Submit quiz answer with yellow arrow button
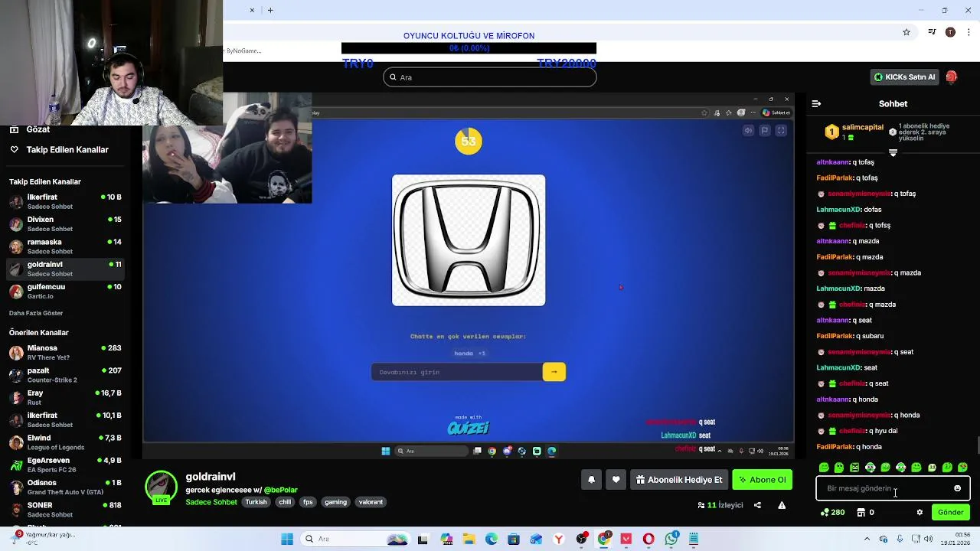Viewport: 980px width, 551px height. click(554, 372)
